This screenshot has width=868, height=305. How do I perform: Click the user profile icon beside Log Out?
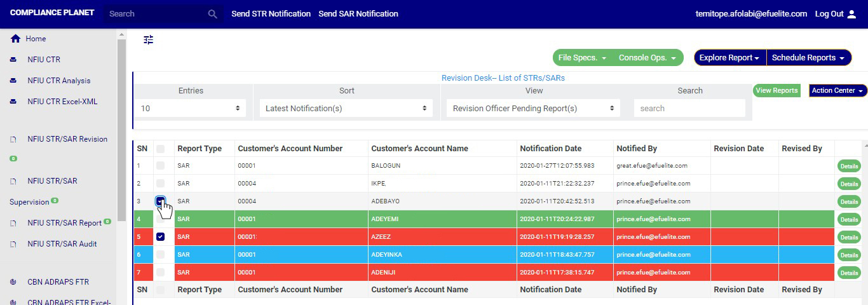(852, 14)
